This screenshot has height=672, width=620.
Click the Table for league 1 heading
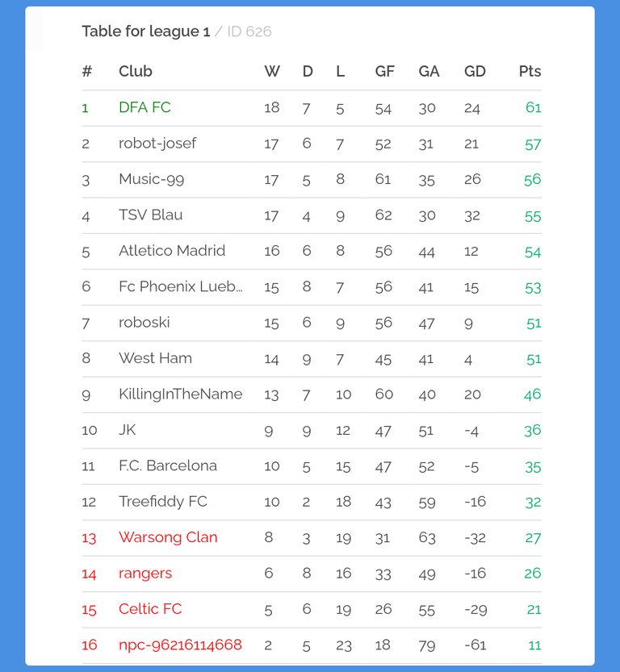[146, 31]
